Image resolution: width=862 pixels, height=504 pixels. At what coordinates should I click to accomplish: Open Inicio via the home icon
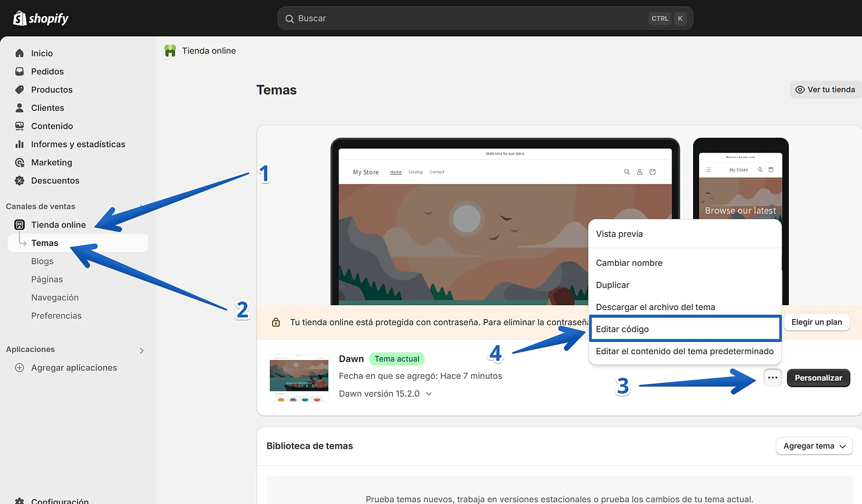coord(19,53)
